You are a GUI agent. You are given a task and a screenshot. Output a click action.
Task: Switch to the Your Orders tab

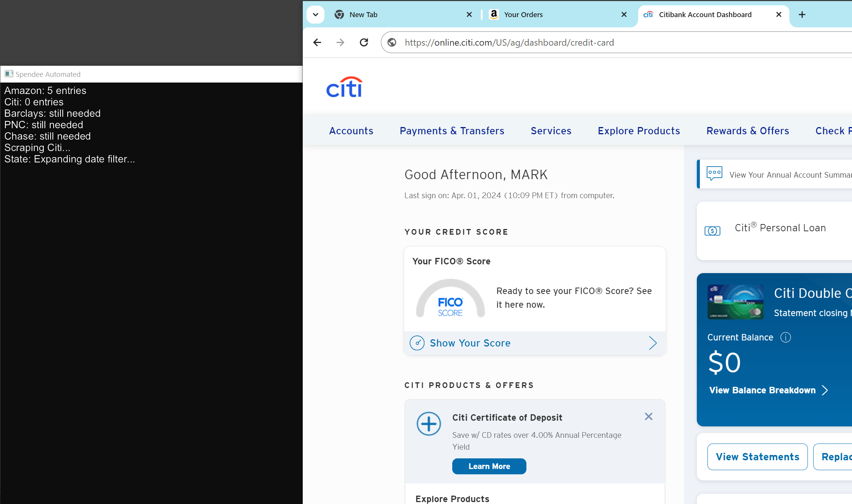[x=523, y=14]
